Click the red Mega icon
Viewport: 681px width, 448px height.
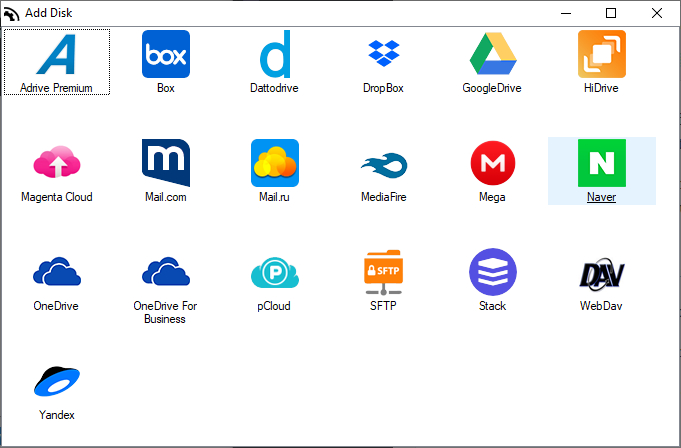coord(492,163)
